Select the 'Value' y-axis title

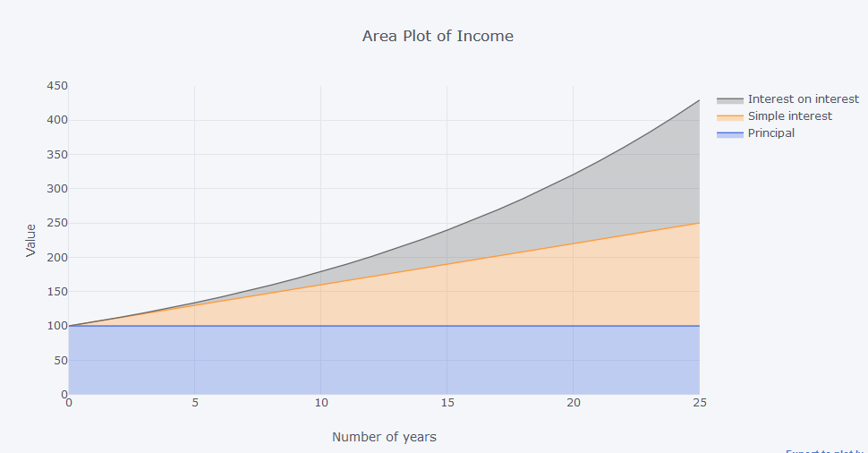point(30,240)
